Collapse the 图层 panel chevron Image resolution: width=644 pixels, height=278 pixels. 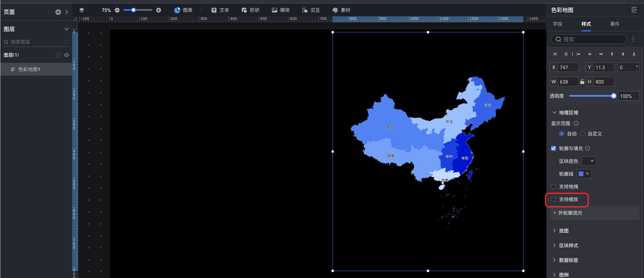tap(67, 29)
